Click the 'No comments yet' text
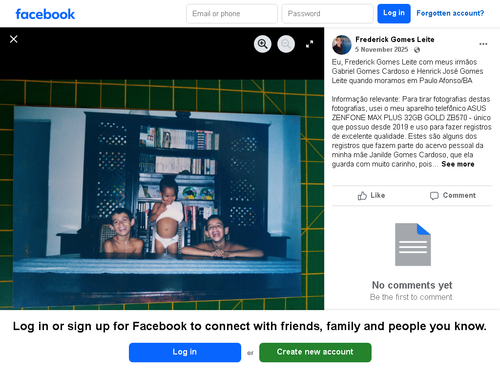The width and height of the screenshot is (500, 375). pyautogui.click(x=412, y=285)
